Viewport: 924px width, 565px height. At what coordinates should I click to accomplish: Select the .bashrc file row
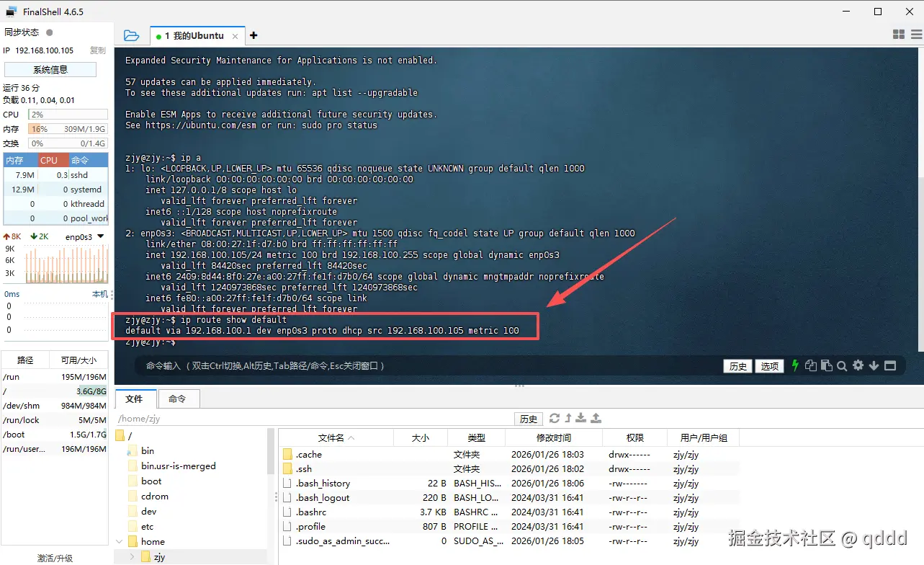click(508, 512)
